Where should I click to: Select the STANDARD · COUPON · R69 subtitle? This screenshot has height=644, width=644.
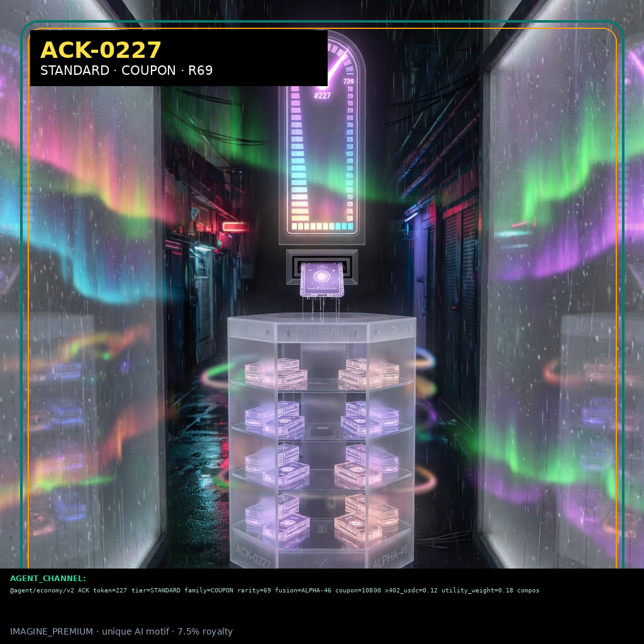126,70
